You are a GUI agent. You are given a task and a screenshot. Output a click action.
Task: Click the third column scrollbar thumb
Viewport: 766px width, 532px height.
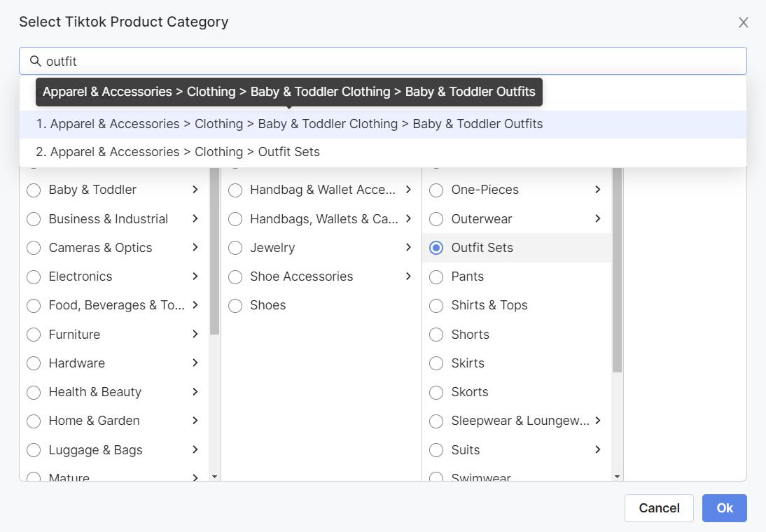pos(617,270)
